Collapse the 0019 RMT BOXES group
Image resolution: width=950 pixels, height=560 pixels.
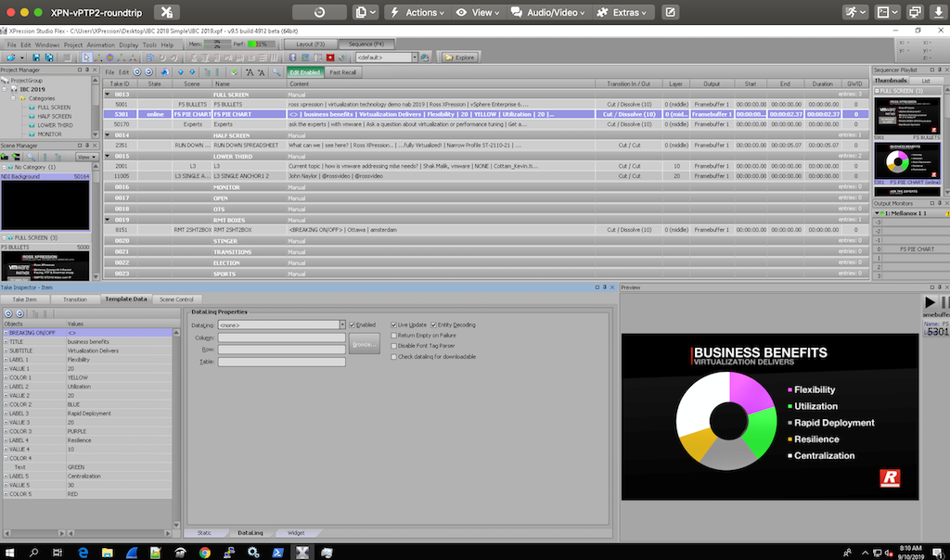tap(108, 220)
